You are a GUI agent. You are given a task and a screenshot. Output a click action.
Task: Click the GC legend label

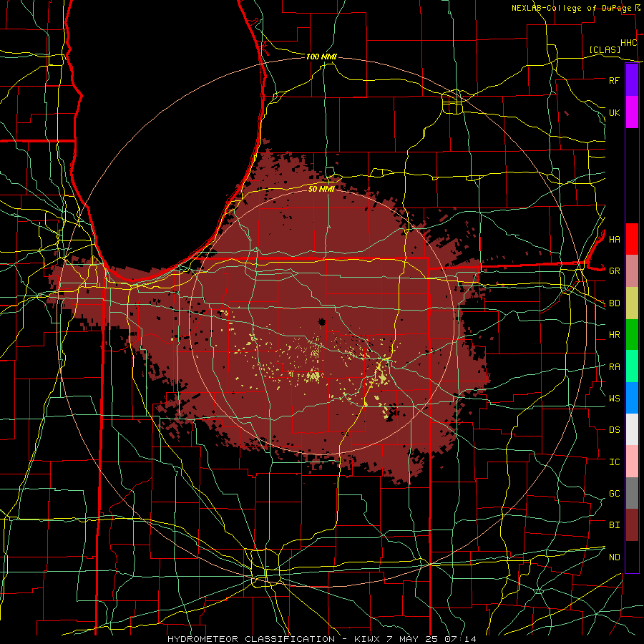pyautogui.click(x=614, y=494)
